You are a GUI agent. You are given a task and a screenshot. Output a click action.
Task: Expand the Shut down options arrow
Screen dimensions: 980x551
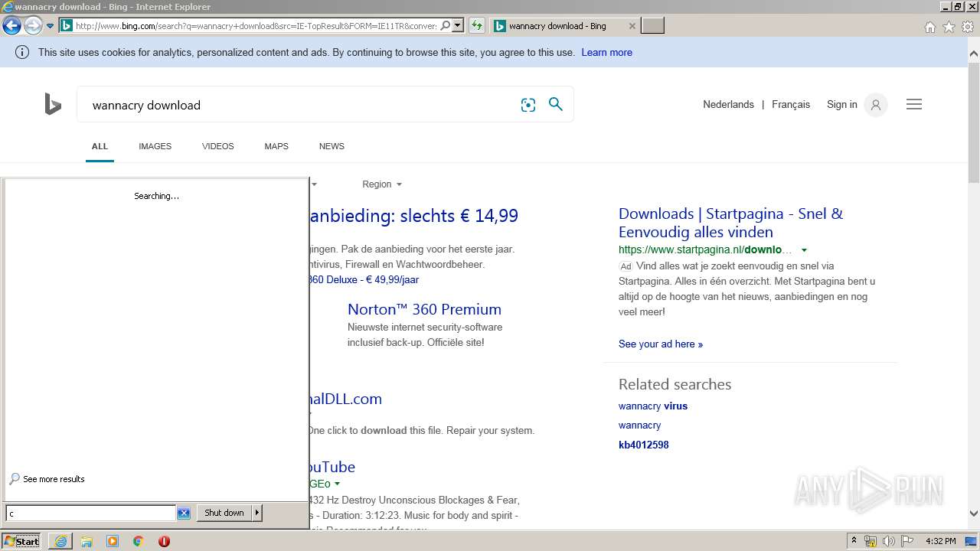coord(257,513)
